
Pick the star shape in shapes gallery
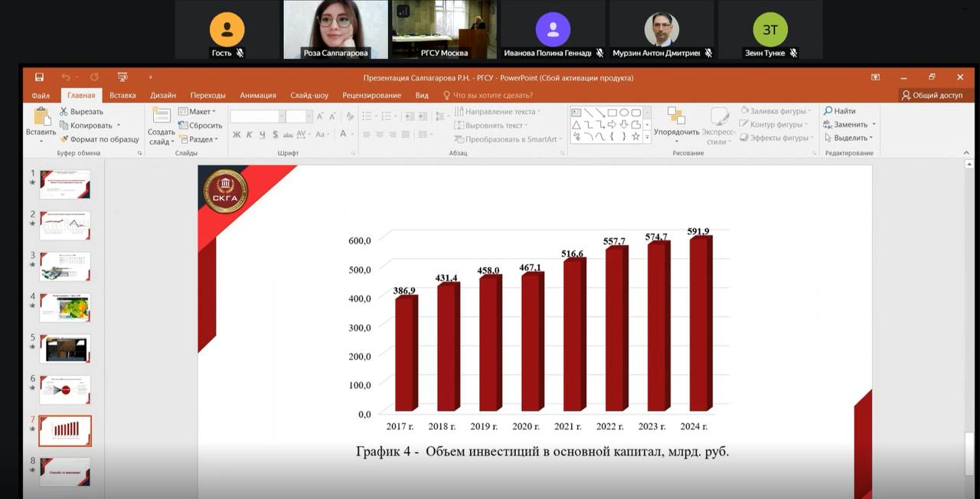[635, 136]
